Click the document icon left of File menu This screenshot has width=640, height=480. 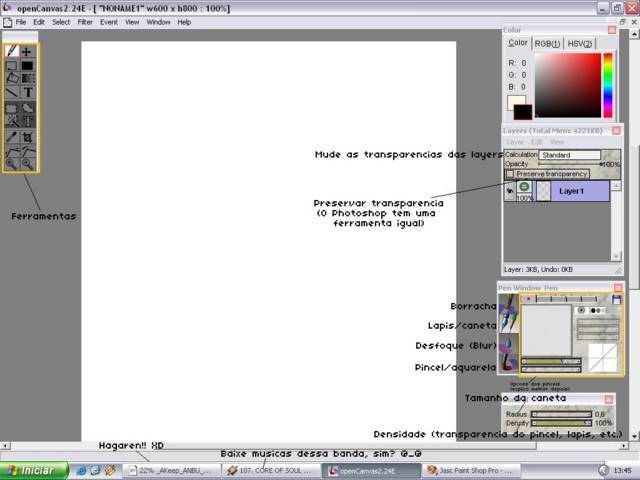[x=7, y=22]
